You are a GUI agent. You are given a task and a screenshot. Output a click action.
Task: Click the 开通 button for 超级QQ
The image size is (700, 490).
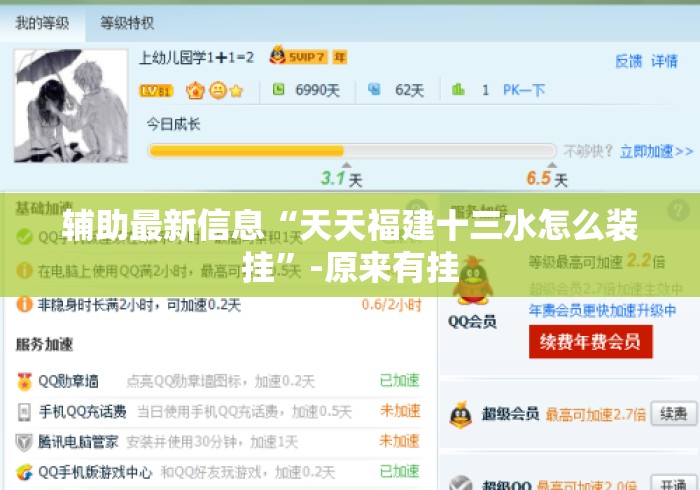point(674,483)
